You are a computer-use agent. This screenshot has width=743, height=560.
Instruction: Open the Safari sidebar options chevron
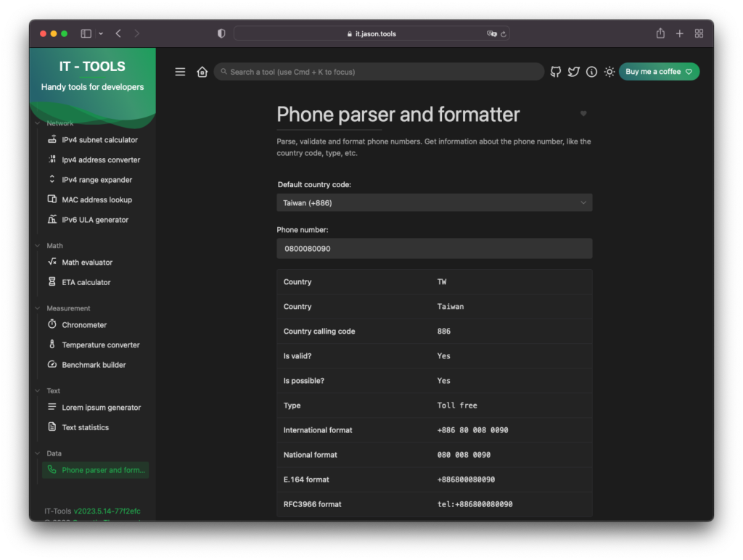(x=101, y=33)
